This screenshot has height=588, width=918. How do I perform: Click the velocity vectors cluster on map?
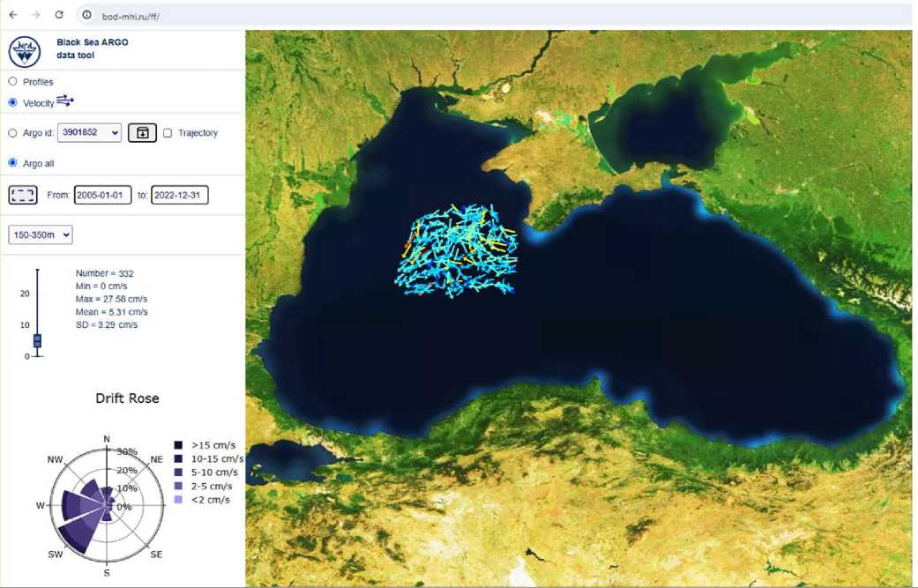tap(457, 251)
